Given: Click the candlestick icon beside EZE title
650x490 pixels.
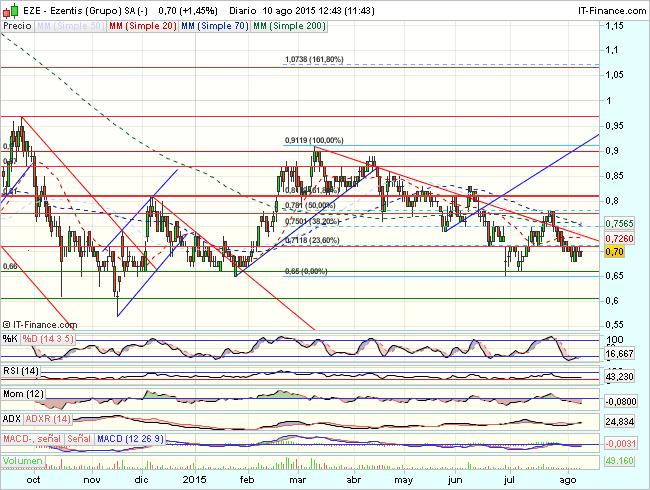Looking at the screenshot, I should tap(10, 10).
